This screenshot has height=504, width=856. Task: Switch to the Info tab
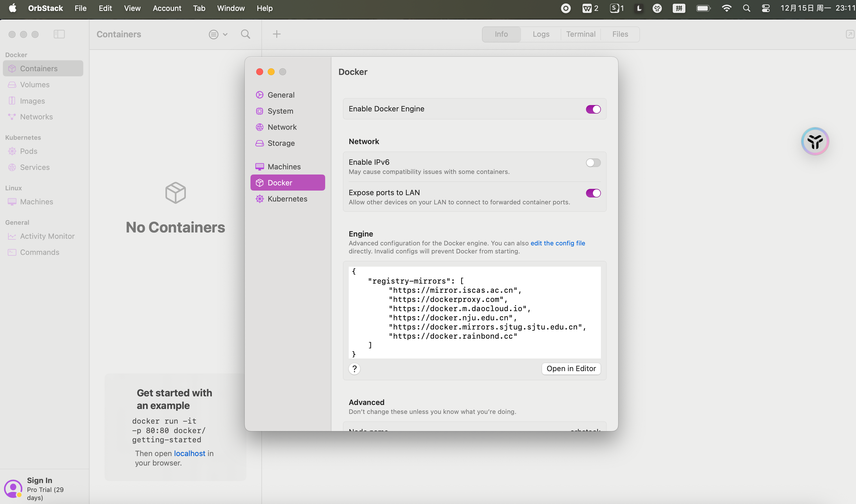tap(501, 34)
